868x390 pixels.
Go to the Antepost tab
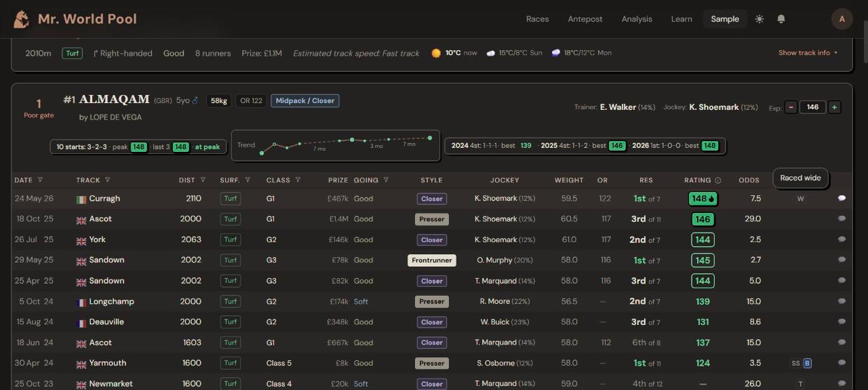click(x=585, y=19)
